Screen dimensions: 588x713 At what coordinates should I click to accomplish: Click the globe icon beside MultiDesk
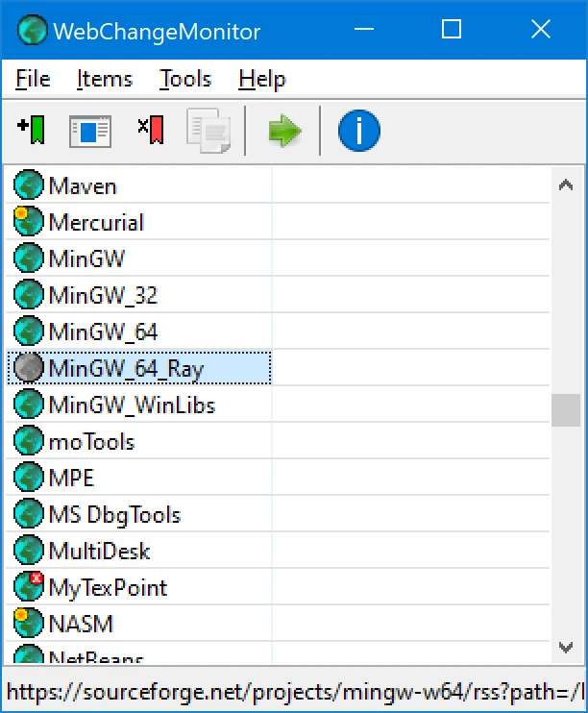click(28, 551)
